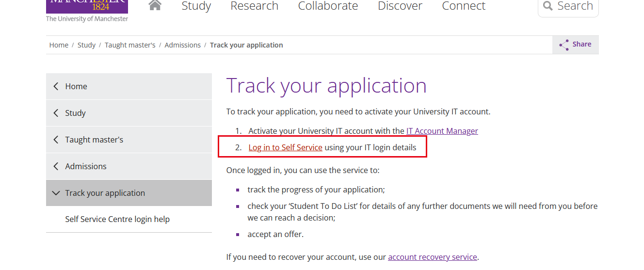This screenshot has height=270, width=644.
Task: Open the Research menu item
Action: [x=255, y=6]
